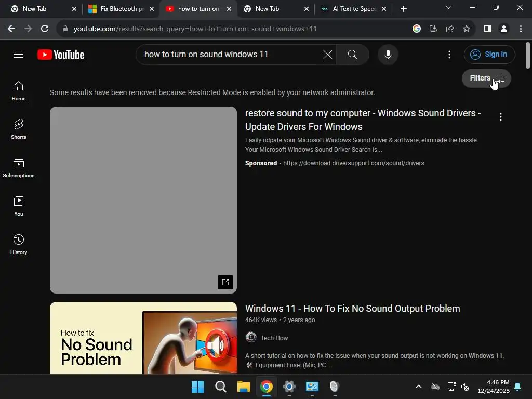This screenshot has height=399, width=532.
Task: Click the share page icon
Action: [x=449, y=29]
